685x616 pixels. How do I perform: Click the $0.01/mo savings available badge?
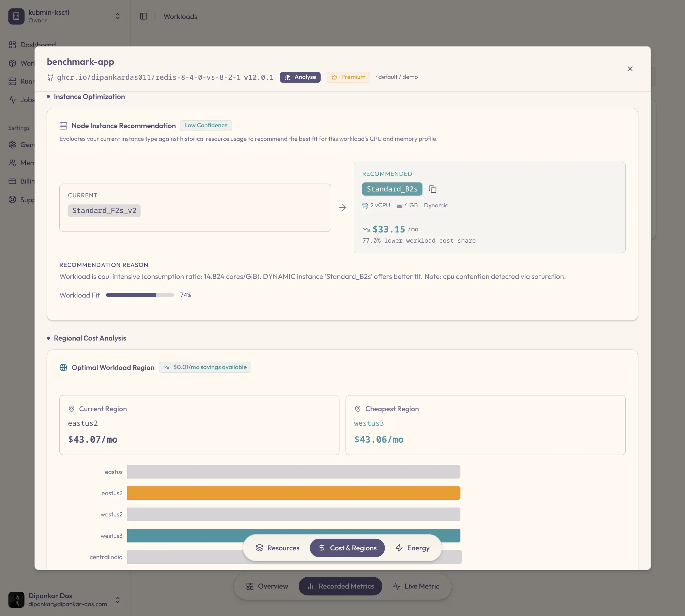coord(205,367)
